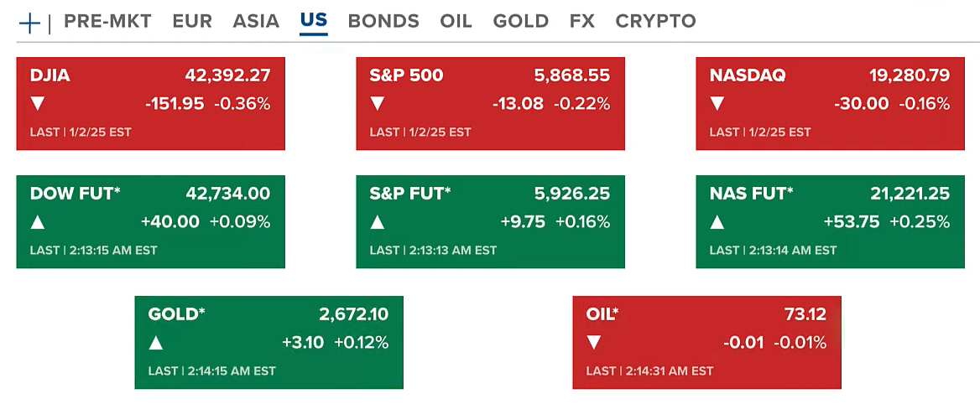Screen dimensions: 980x404
Task: Click the OIL down arrow icon
Action: click(594, 343)
